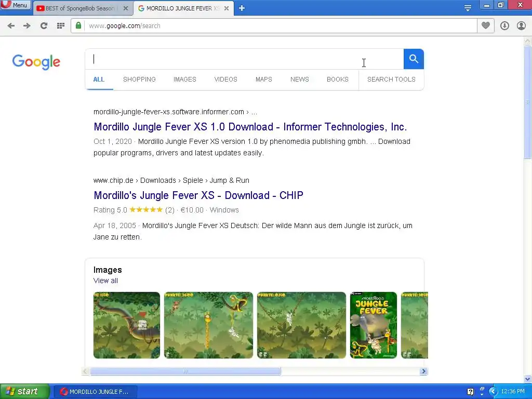Click the www.google.com/search address bar
Viewport: 532px width, 399px height.
click(280, 26)
